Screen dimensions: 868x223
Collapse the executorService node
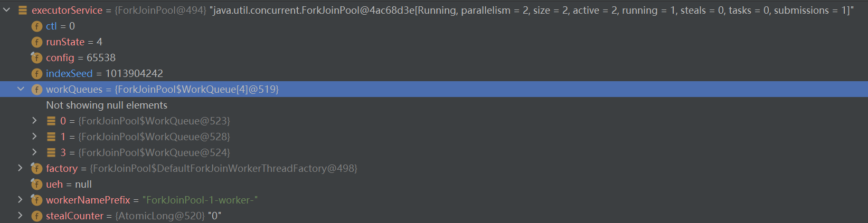click(7, 10)
